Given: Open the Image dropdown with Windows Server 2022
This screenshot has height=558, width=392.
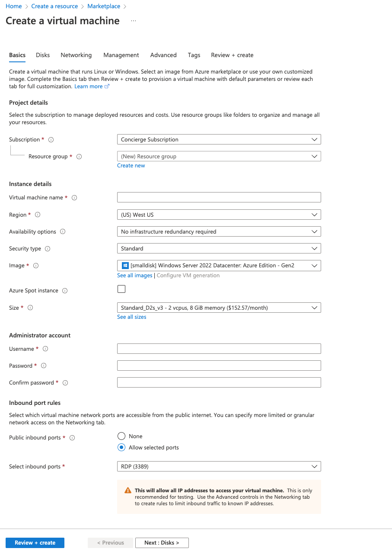Looking at the screenshot, I should tap(219, 266).
